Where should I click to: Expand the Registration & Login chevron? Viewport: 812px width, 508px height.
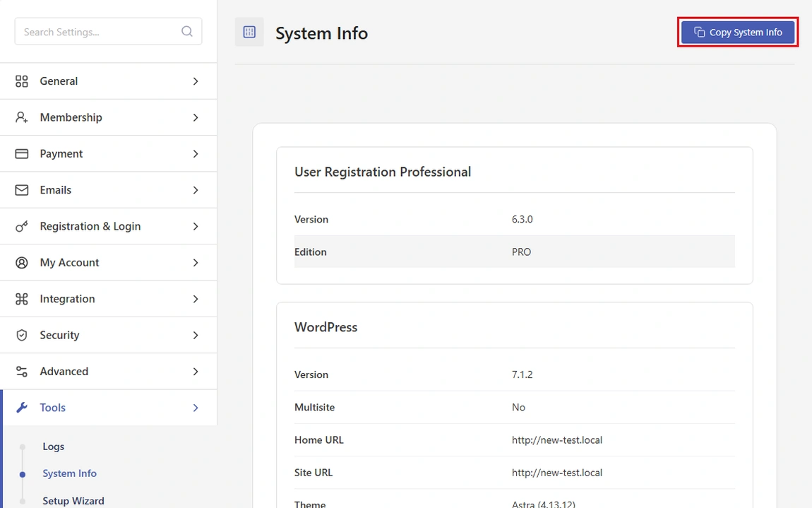(196, 227)
